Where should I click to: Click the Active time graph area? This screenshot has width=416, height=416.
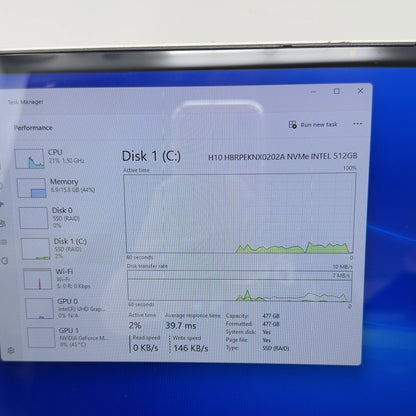pyautogui.click(x=239, y=213)
